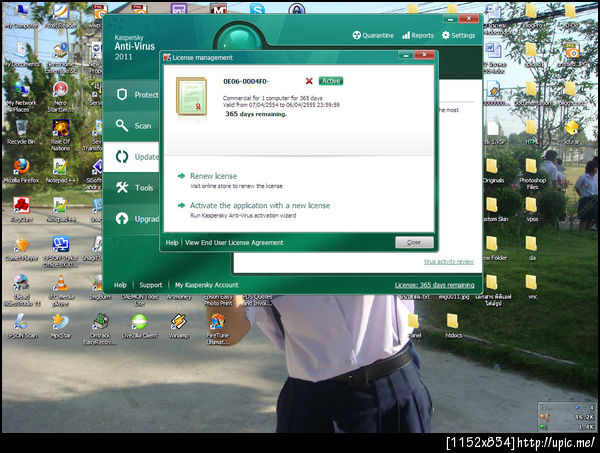The width and height of the screenshot is (600, 453).
Task: Select Ulead VideoStudio 11 desktop icon
Action: pos(21,291)
